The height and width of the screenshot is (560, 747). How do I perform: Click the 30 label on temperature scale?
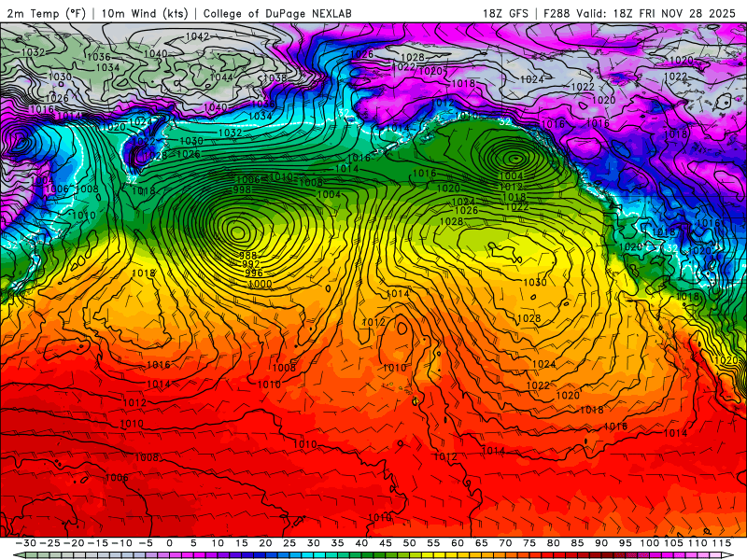[x=314, y=543]
